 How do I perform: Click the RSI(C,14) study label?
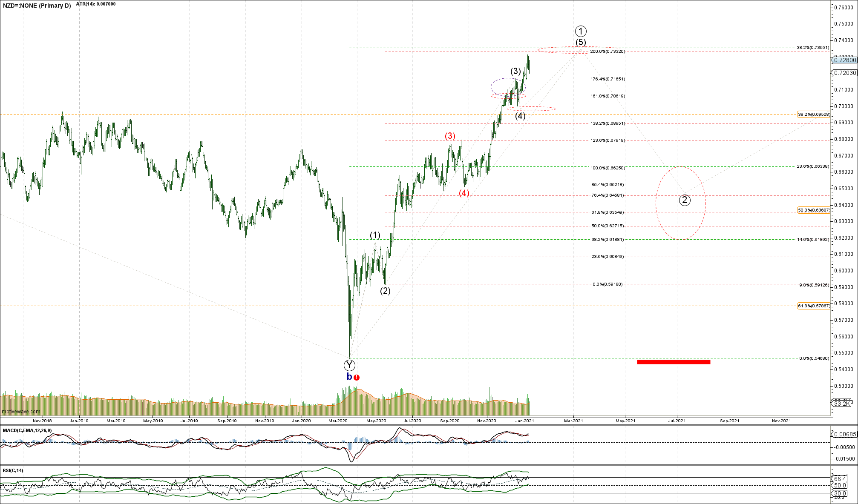point(13,470)
